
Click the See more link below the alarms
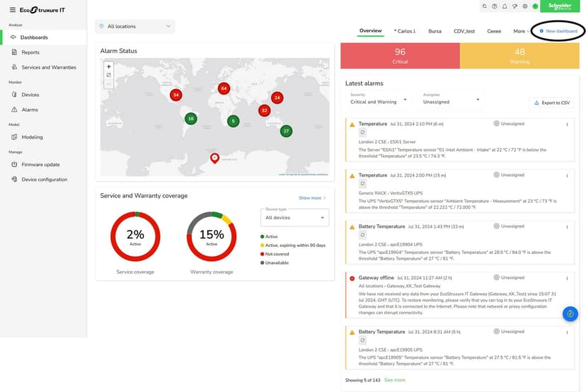click(395, 380)
